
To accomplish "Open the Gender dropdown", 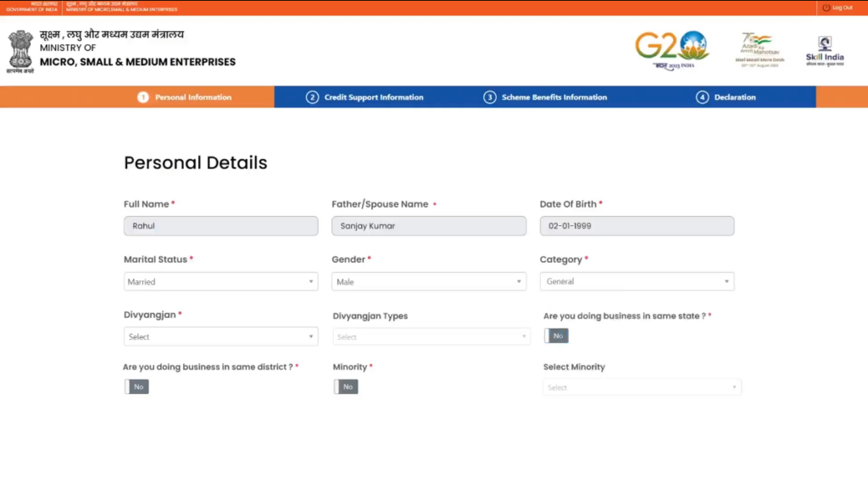I will coord(428,282).
